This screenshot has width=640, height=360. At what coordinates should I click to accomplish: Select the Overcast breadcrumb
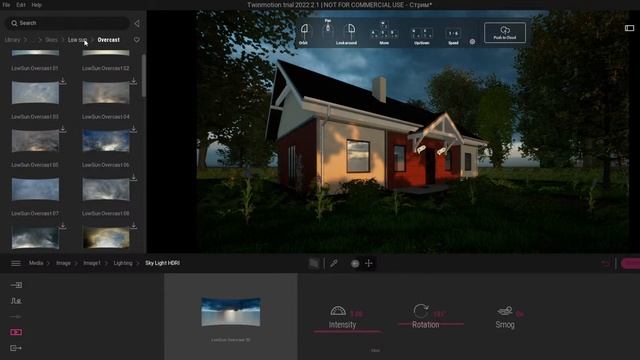pyautogui.click(x=109, y=40)
